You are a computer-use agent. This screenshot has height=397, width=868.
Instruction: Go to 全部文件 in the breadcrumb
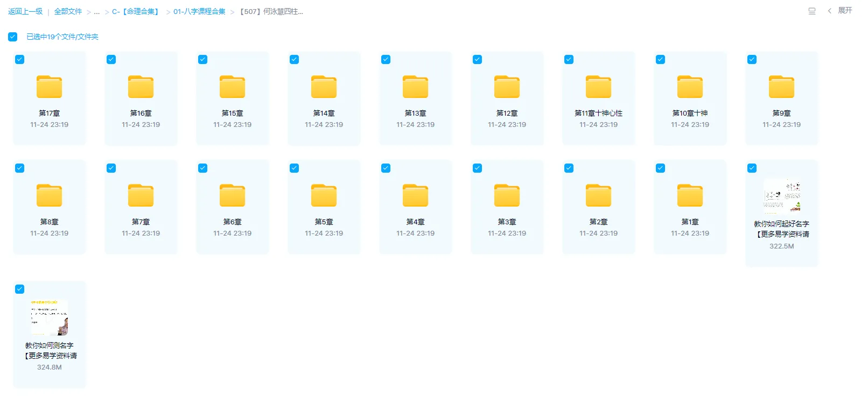tap(68, 11)
